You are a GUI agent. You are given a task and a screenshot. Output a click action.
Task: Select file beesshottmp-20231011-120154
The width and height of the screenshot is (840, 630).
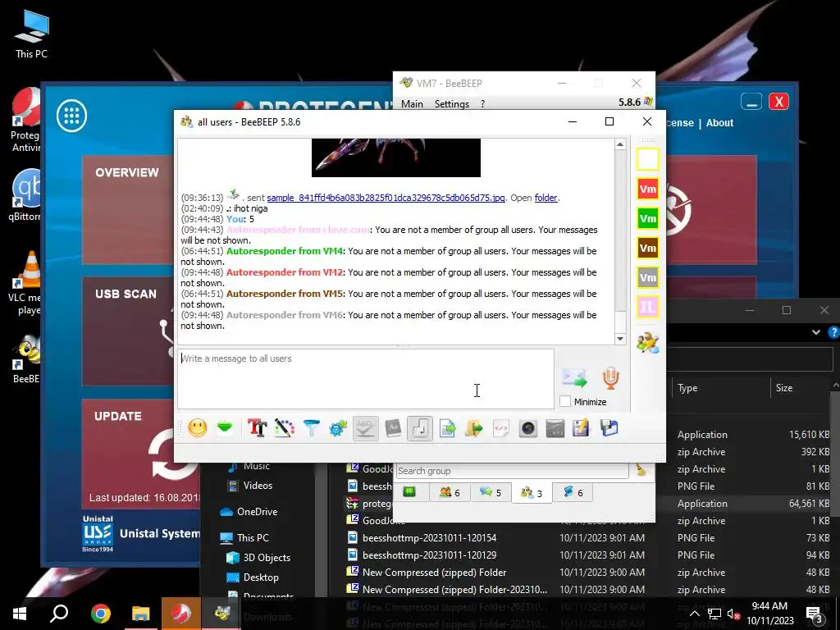point(429,538)
